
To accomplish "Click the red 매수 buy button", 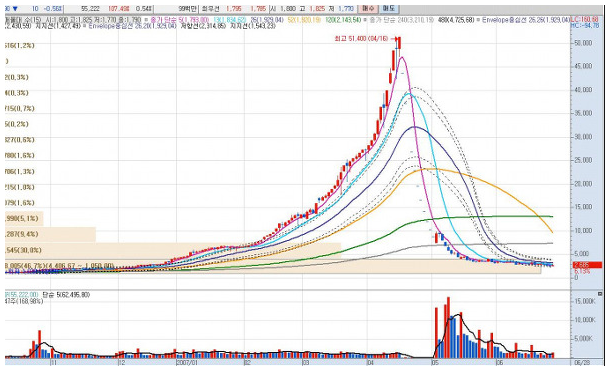I will [368, 8].
